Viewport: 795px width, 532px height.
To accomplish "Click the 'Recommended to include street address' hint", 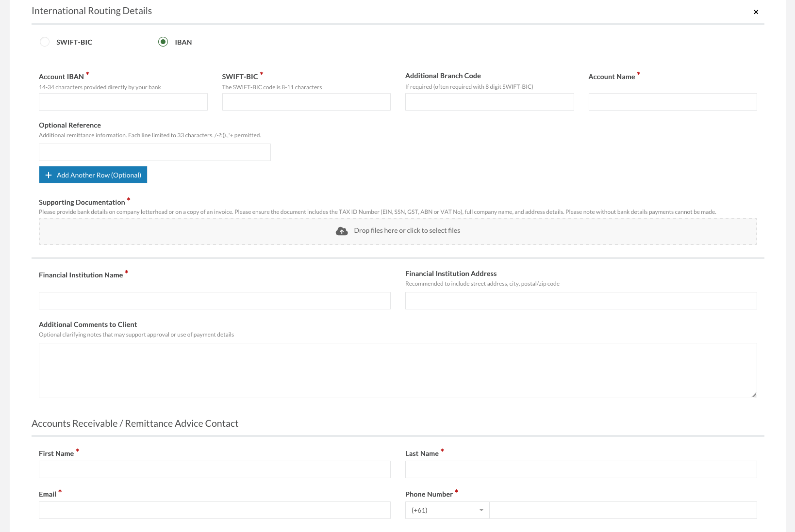I will point(482,284).
